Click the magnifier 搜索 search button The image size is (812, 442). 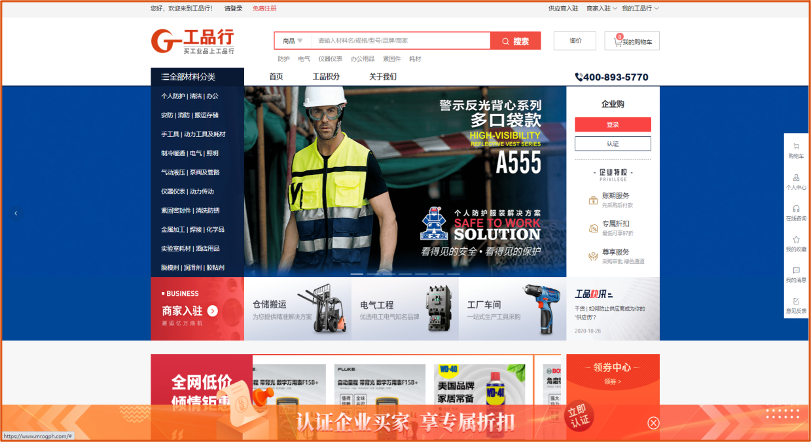pyautogui.click(x=515, y=41)
